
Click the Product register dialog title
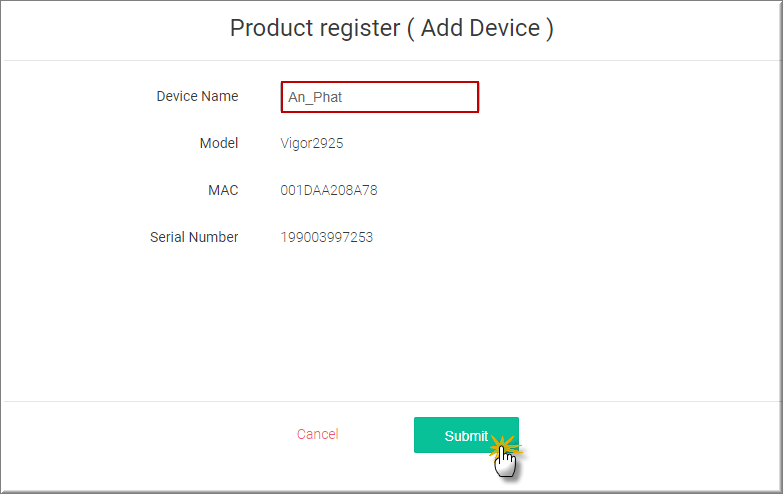391,27
